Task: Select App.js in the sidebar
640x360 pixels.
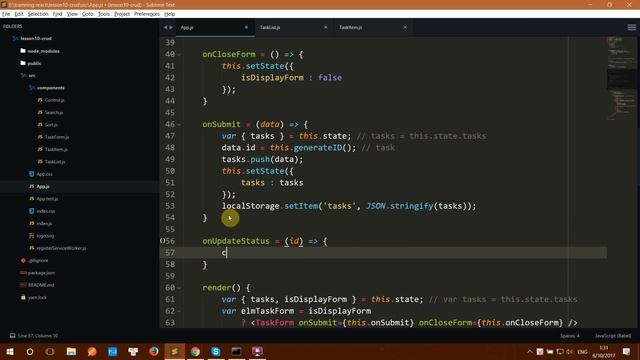Action: pos(43,186)
